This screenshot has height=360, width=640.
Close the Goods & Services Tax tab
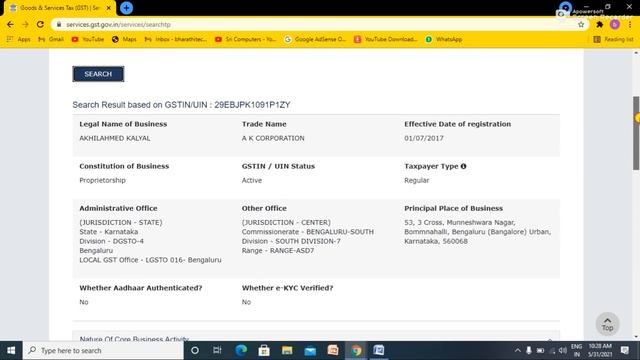(109, 8)
